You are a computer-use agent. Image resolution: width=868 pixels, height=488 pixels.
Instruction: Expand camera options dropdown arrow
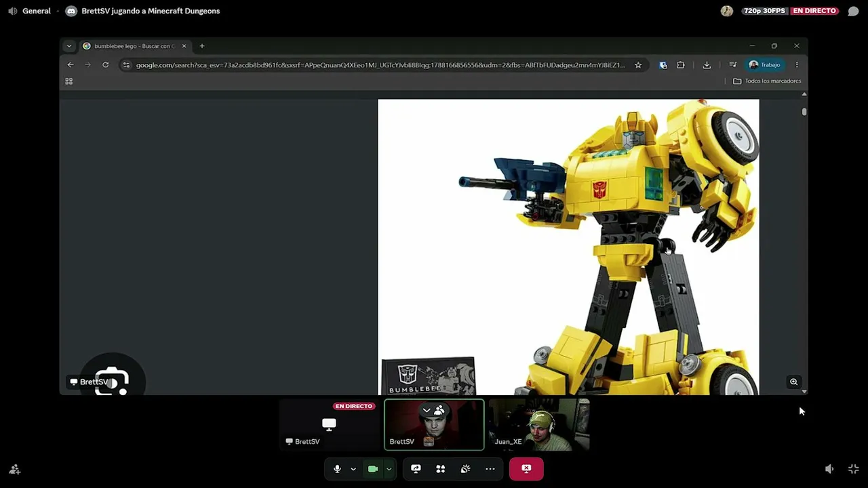[x=389, y=468]
